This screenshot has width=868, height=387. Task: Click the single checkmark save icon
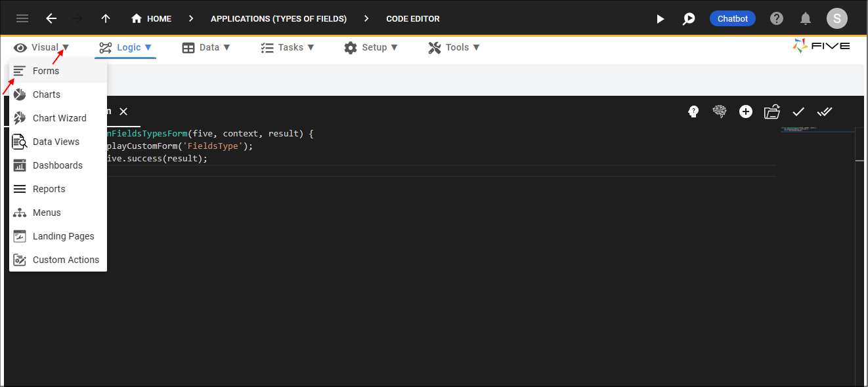798,112
